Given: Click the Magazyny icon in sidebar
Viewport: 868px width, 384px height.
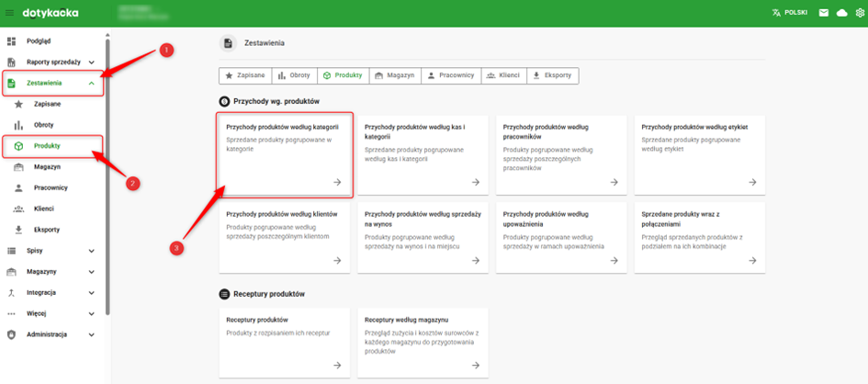Looking at the screenshot, I should [x=11, y=272].
